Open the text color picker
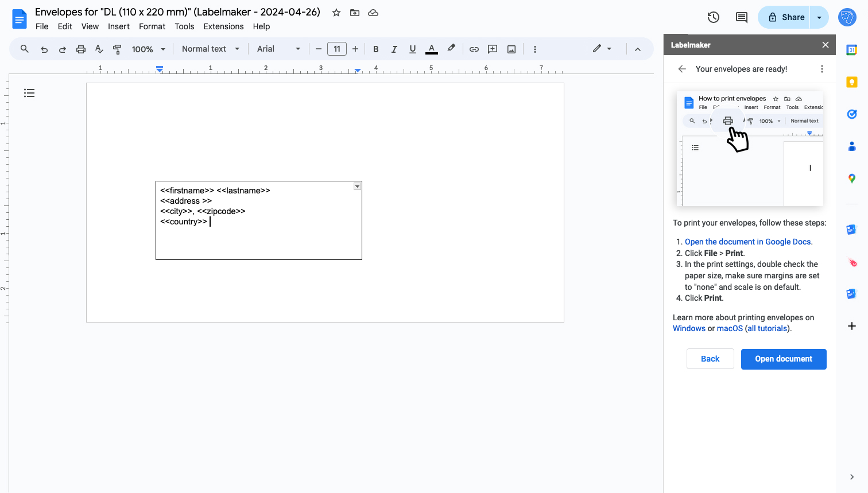The height and width of the screenshot is (493, 868). tap(431, 49)
